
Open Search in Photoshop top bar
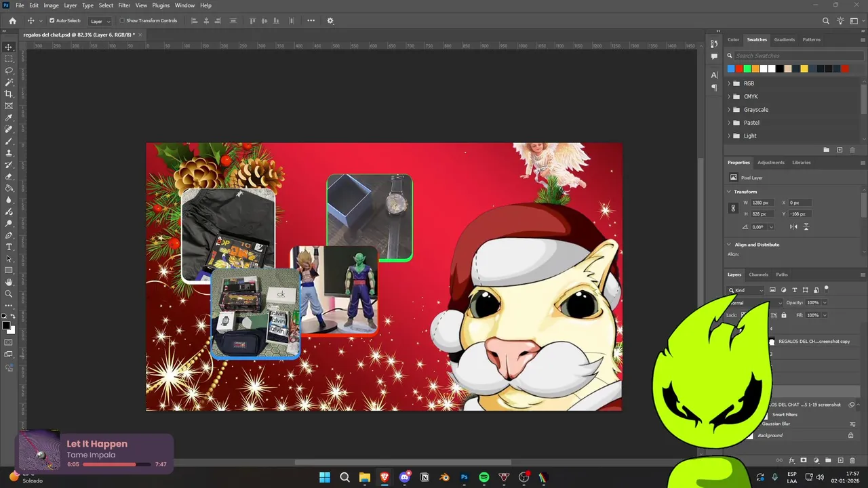pos(826,21)
